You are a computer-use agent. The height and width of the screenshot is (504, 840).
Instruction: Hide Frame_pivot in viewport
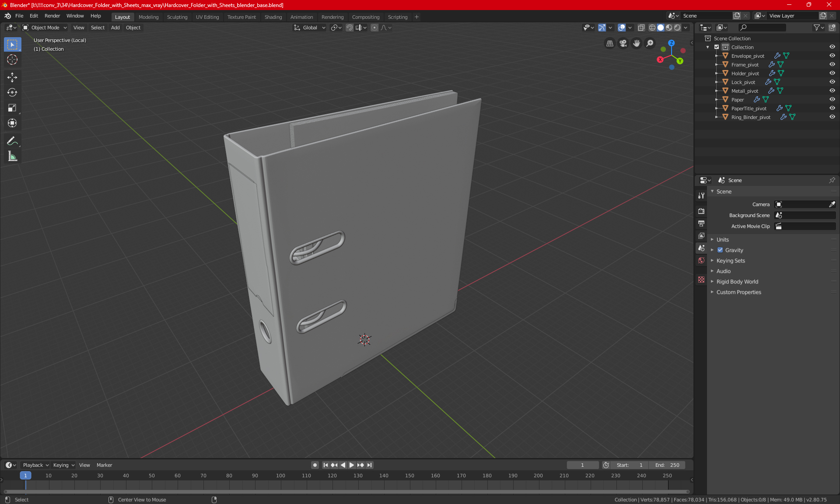click(832, 65)
